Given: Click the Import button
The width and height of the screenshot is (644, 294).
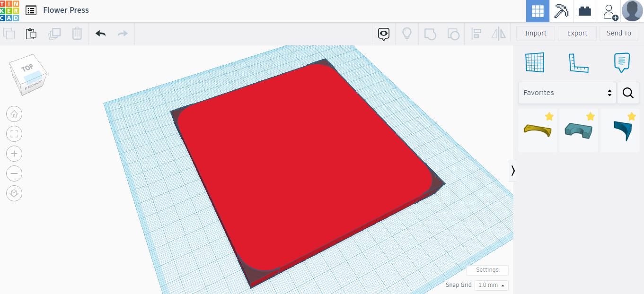Looking at the screenshot, I should (536, 33).
